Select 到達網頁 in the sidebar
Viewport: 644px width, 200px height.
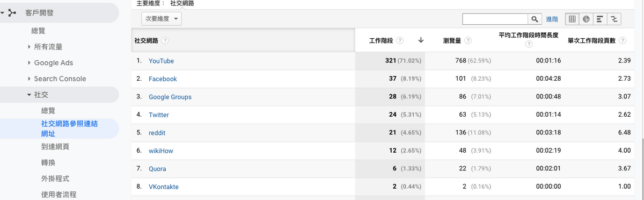click(x=55, y=146)
